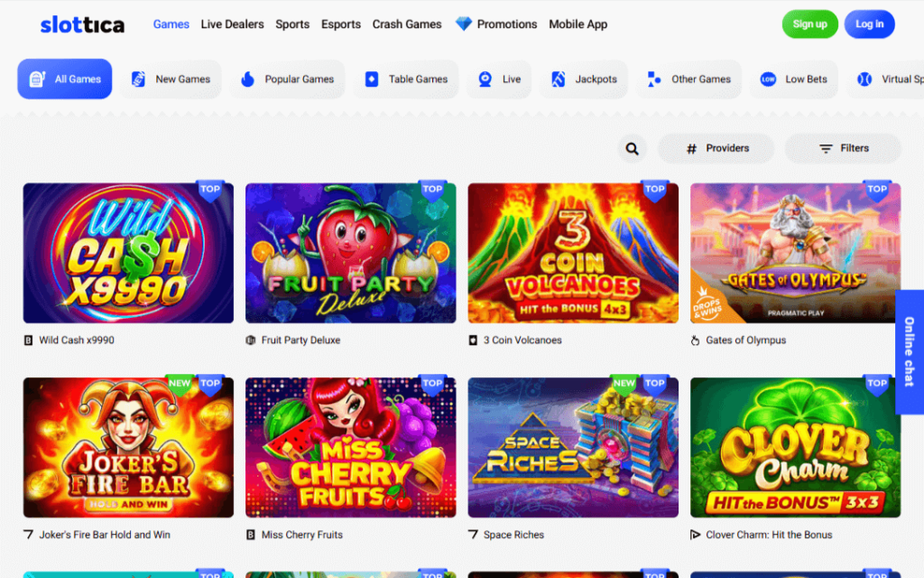Viewport: 924px width, 578px height.
Task: Go to Live Dealers
Action: point(232,24)
